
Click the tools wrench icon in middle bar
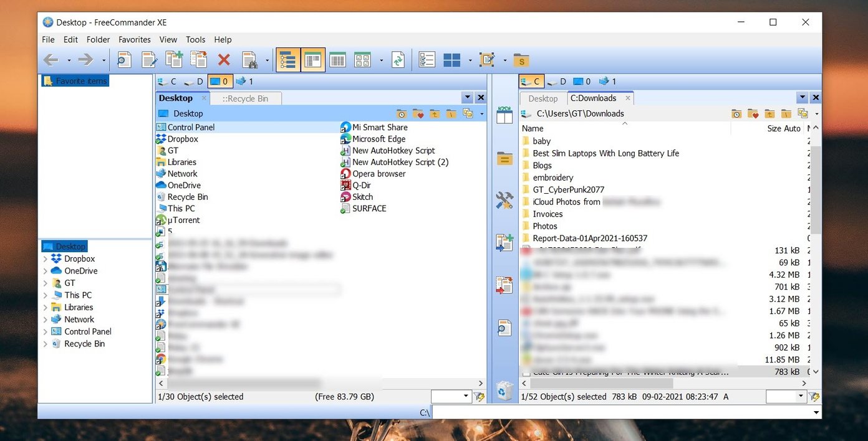(x=504, y=200)
